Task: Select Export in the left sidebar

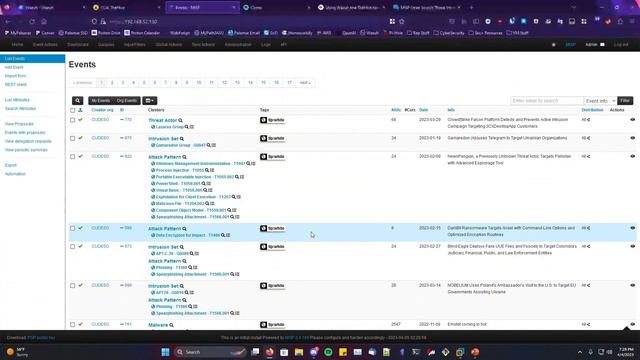Action: (x=11, y=165)
